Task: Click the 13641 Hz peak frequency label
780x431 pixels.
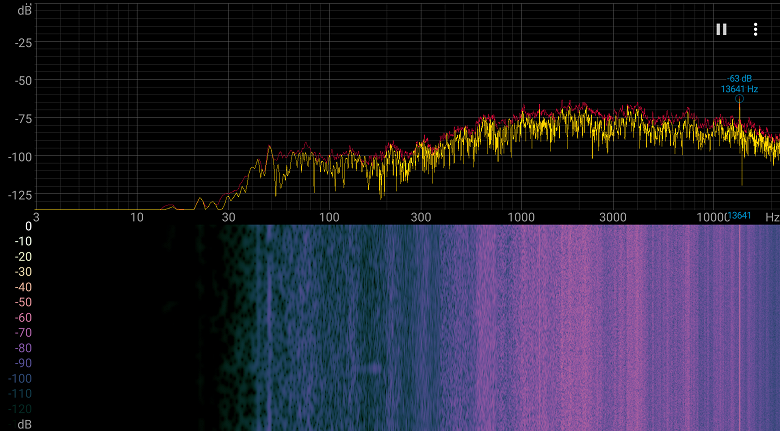Action: 739,89
